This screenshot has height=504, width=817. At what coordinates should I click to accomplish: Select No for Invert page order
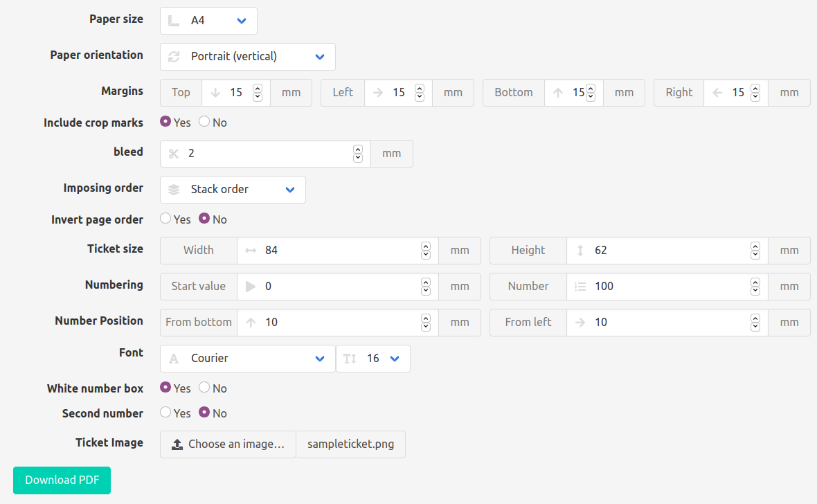pyautogui.click(x=204, y=218)
